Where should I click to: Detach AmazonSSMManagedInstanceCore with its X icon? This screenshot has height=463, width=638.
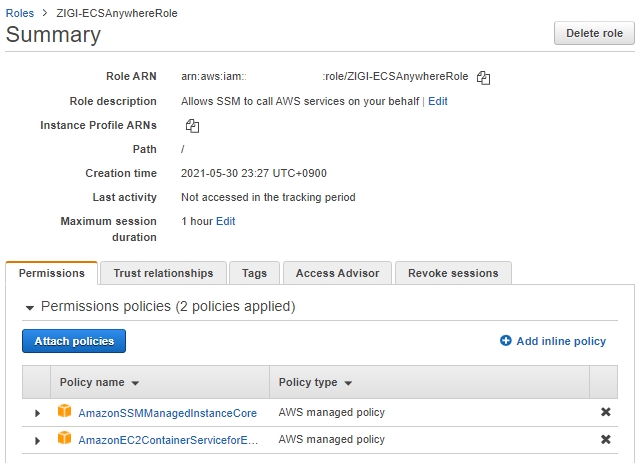[x=605, y=412]
